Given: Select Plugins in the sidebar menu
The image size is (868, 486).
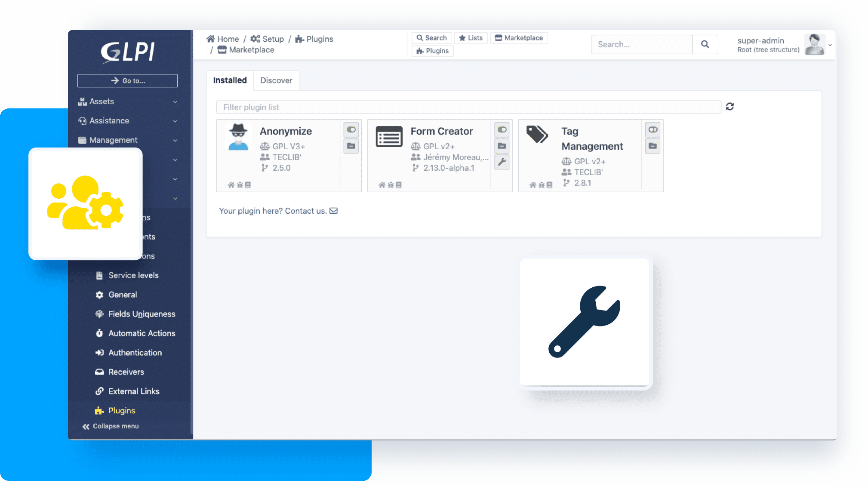Looking at the screenshot, I should tap(122, 411).
